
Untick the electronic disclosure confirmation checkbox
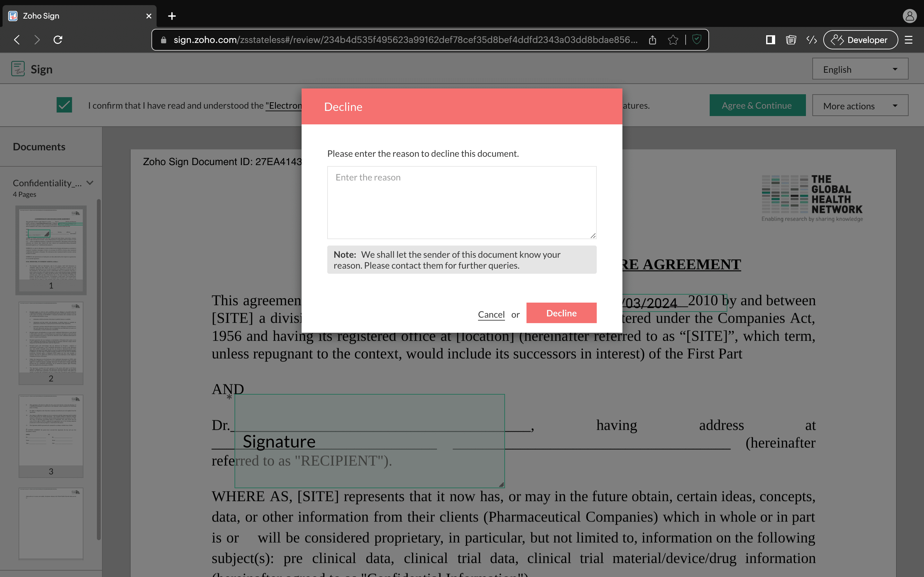pos(64,105)
